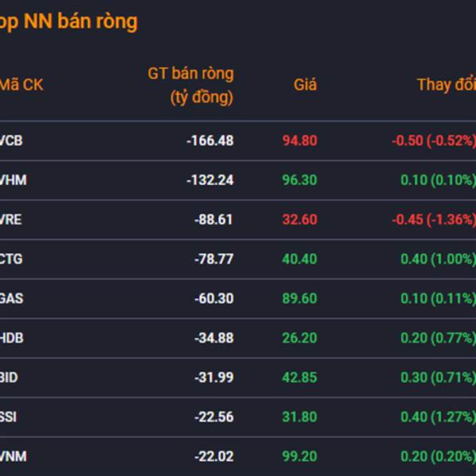
Task: Click change value 0.40 (1.00%)
Action: pyautogui.click(x=438, y=259)
